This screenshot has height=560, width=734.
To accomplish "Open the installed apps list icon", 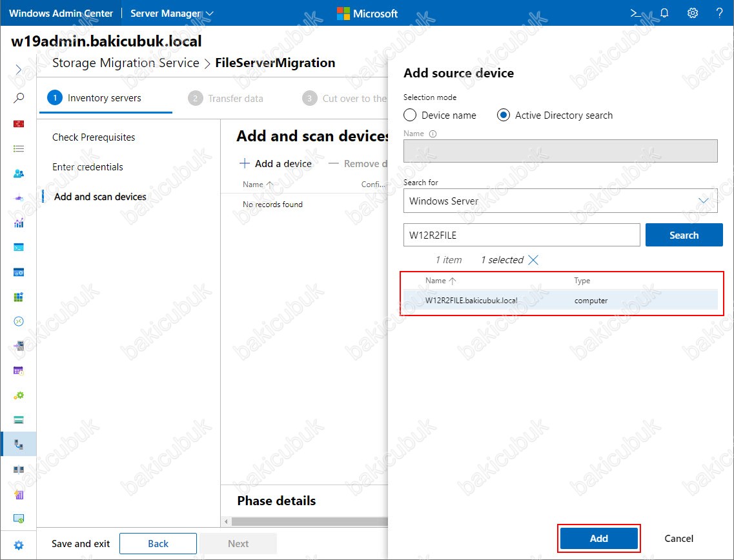I will (19, 149).
